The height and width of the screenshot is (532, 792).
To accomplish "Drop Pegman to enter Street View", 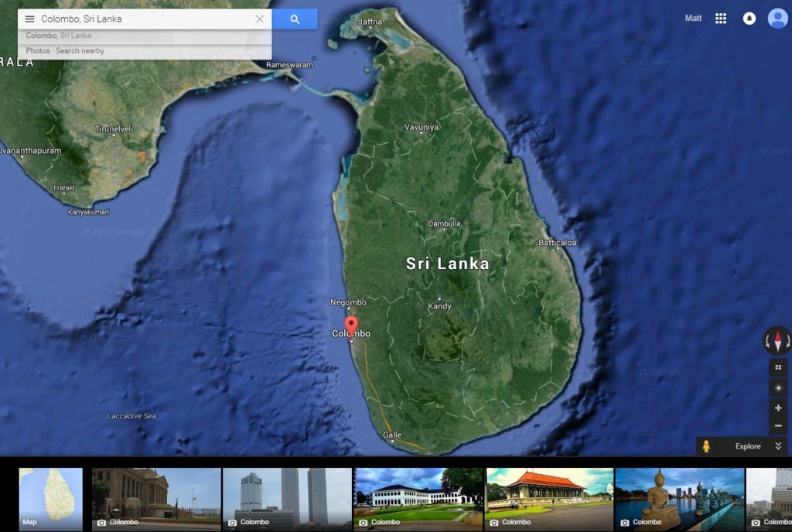I will click(x=708, y=446).
